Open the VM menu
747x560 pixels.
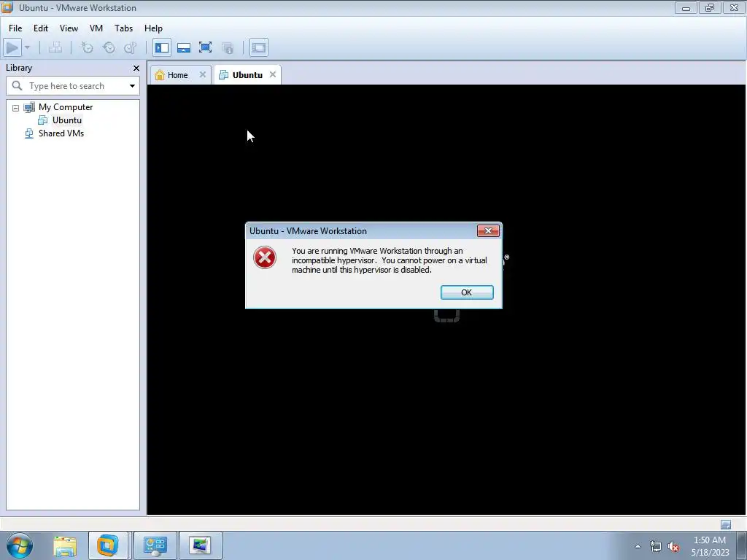coord(96,28)
